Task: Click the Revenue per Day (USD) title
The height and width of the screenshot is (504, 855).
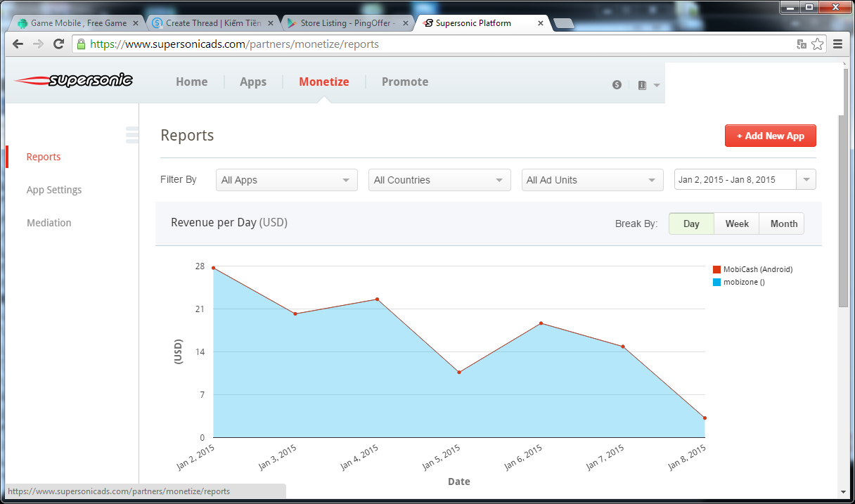Action: click(229, 222)
